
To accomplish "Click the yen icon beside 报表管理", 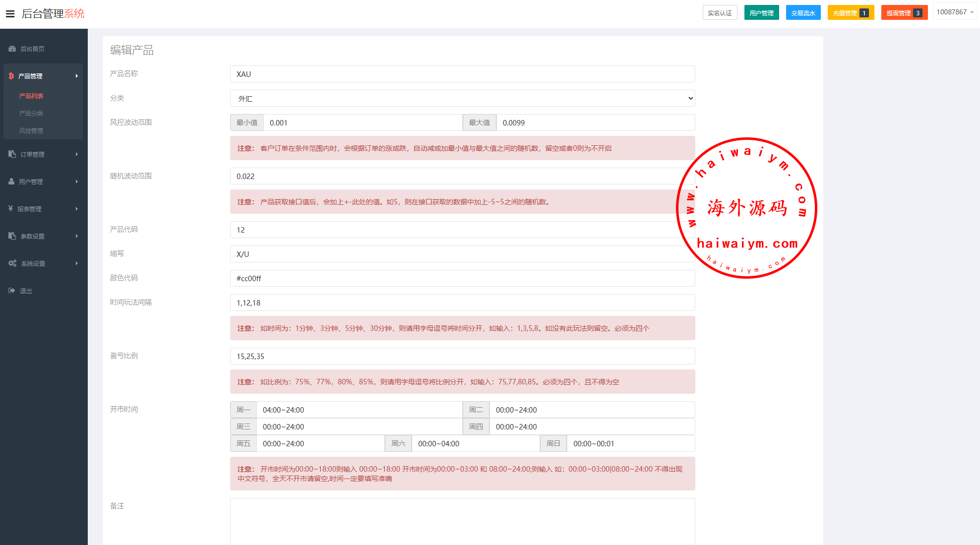I will [10, 209].
